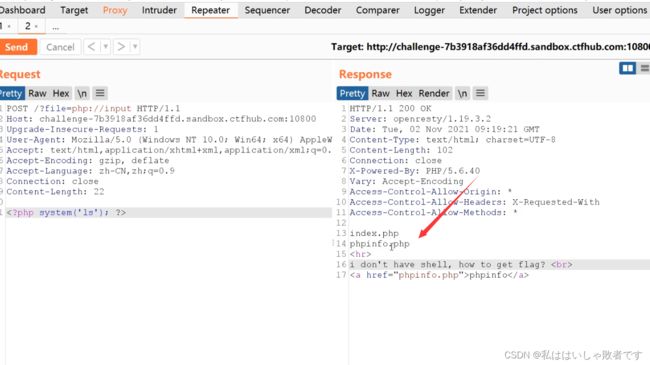Open the Proxy tab
Viewport: 650px width, 365px height.
coord(115,10)
